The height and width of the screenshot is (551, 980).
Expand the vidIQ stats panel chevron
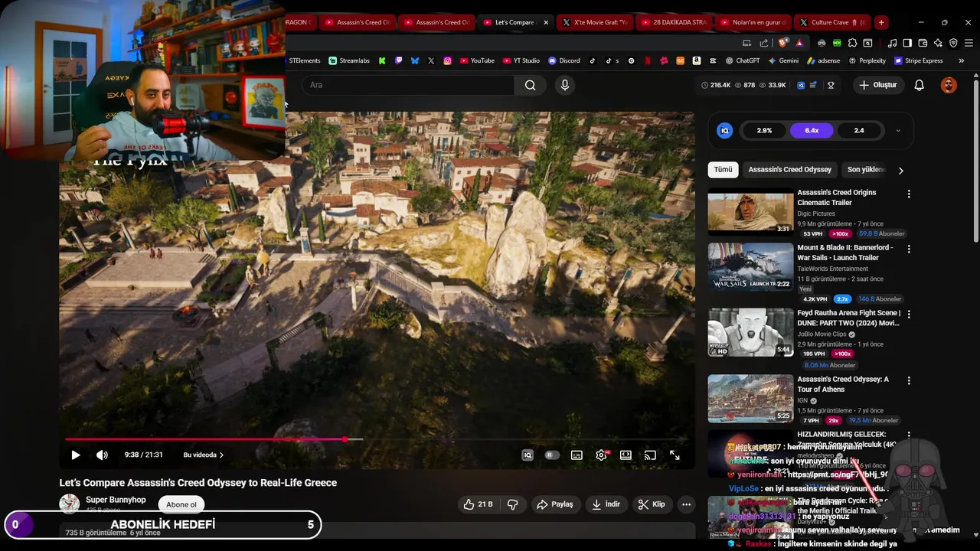tap(898, 131)
